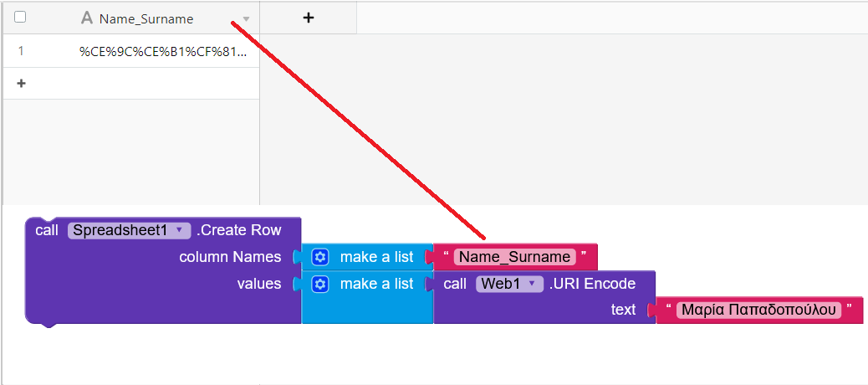Select the column Names make a list block
Viewport: 868px width, 385px height.
coord(367,257)
